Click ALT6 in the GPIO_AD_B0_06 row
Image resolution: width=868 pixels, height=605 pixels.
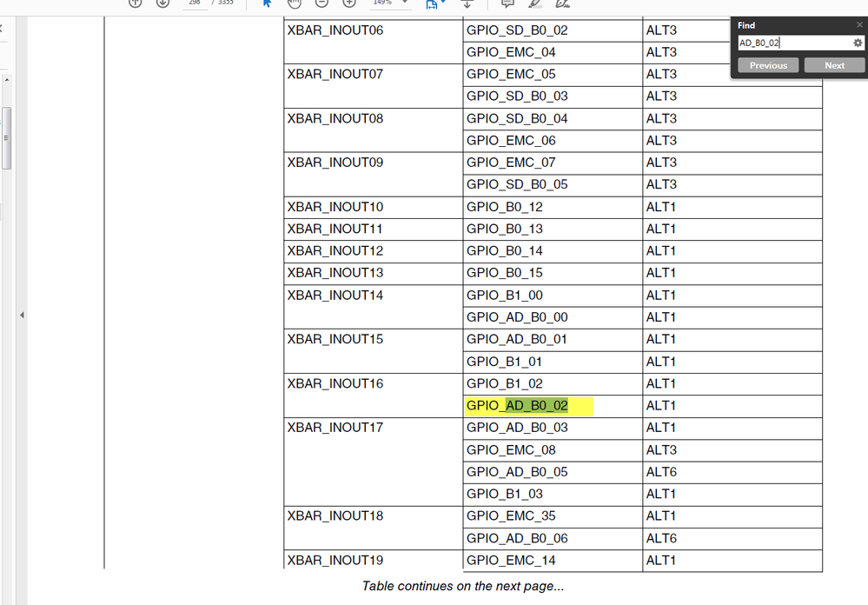coord(661,539)
